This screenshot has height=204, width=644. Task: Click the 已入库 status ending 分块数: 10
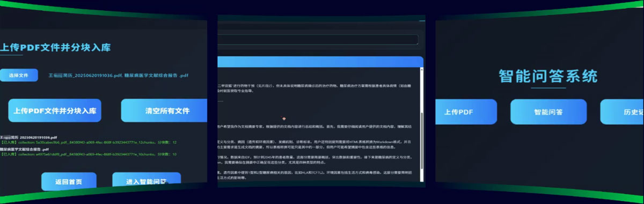[x=89, y=154]
